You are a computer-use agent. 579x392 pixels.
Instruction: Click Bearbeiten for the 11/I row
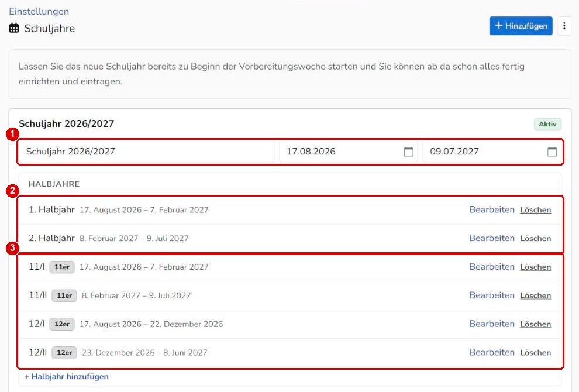click(x=491, y=267)
